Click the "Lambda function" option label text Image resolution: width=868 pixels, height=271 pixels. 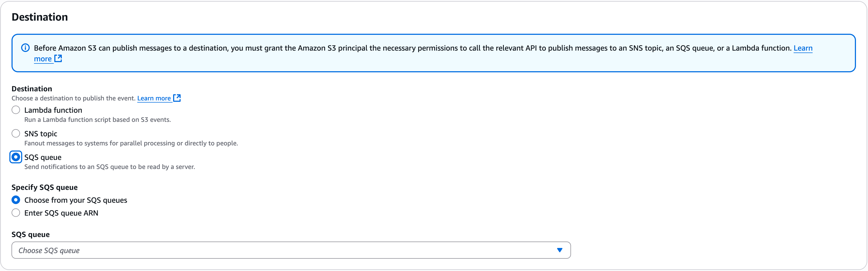(x=53, y=110)
